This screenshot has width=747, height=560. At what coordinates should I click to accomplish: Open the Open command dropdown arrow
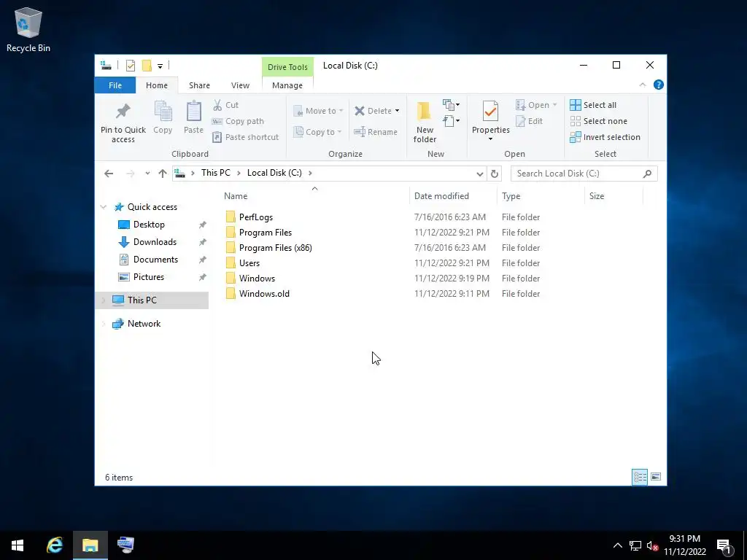point(554,105)
